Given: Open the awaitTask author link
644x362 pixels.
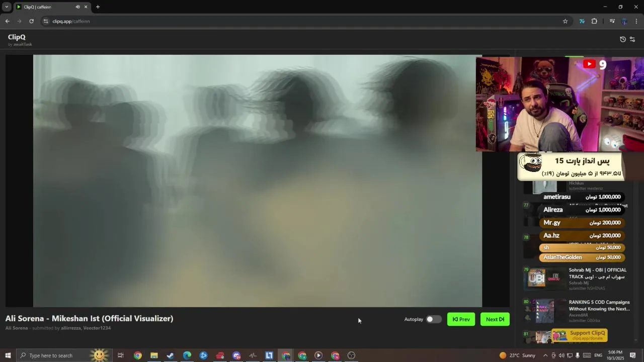Looking at the screenshot, I should pyautogui.click(x=23, y=44).
